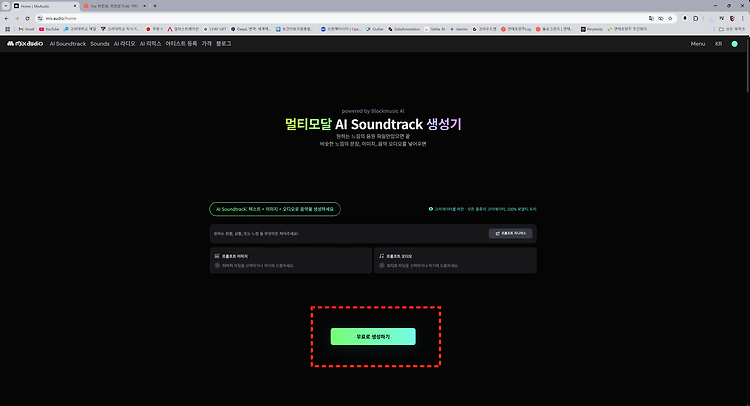Screen dimensions: 750x406
Task: Open the AI Soundtrack nav item
Action: pyautogui.click(x=67, y=44)
